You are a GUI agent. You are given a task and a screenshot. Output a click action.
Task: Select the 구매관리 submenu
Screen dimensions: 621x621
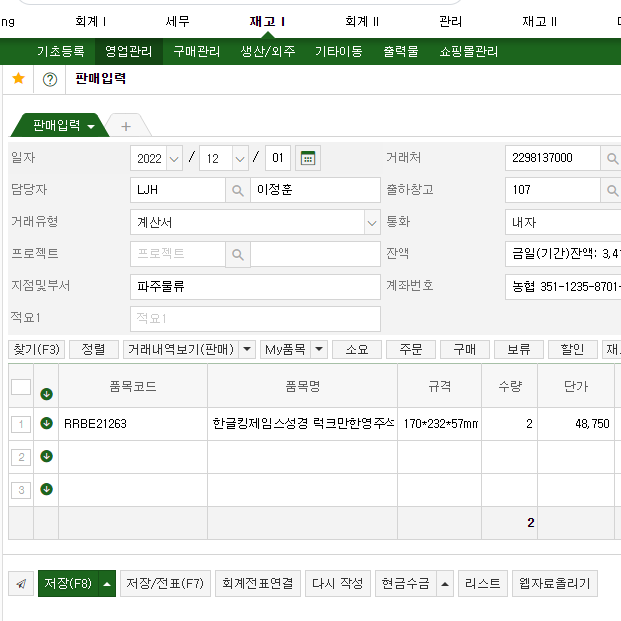click(x=197, y=51)
